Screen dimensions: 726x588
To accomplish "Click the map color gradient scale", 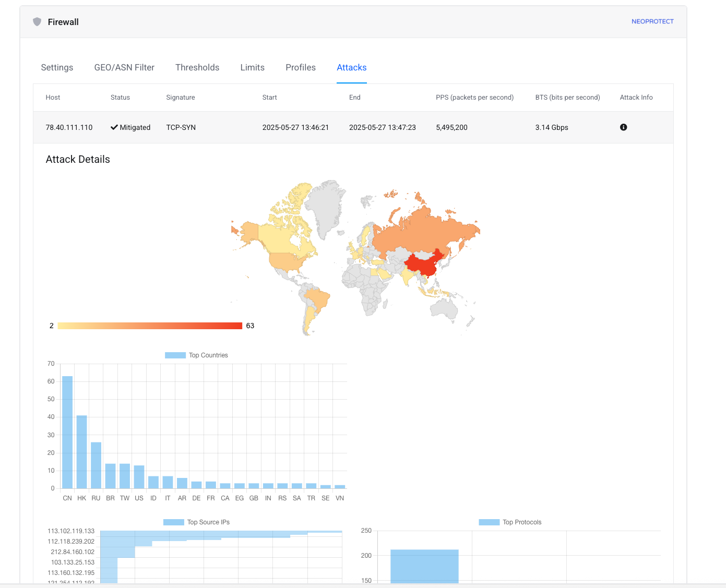I will [x=150, y=326].
